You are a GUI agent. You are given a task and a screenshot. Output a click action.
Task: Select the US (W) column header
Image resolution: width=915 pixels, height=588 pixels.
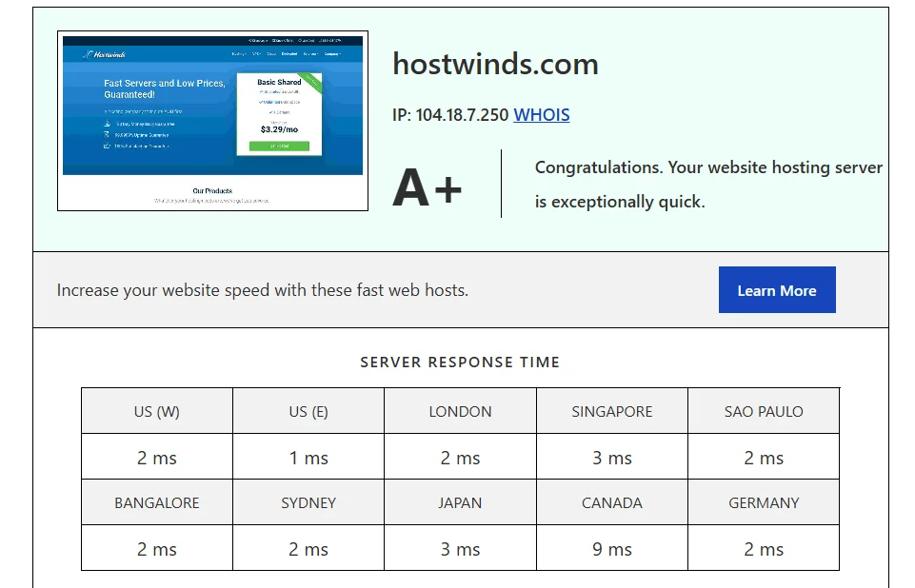point(157,411)
